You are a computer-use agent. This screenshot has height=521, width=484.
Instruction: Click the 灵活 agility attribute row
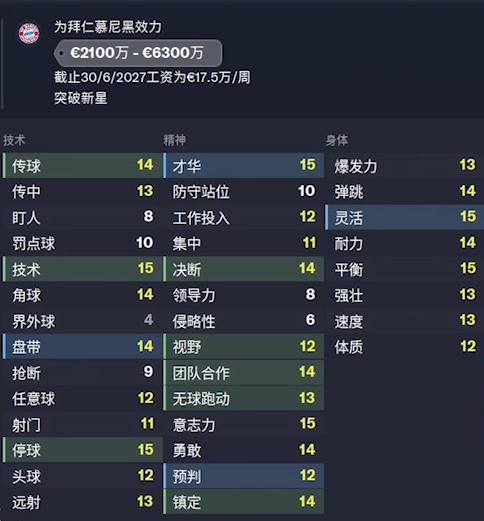point(404,217)
